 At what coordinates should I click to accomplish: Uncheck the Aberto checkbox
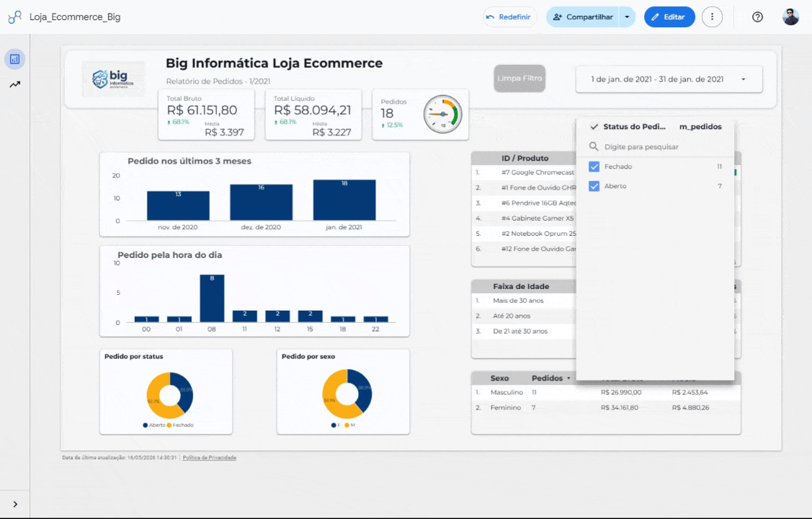coord(594,186)
